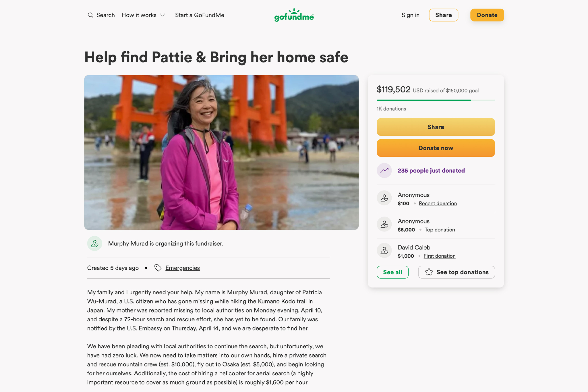Click the star icon in See top donations
588x392 pixels.
click(x=429, y=272)
